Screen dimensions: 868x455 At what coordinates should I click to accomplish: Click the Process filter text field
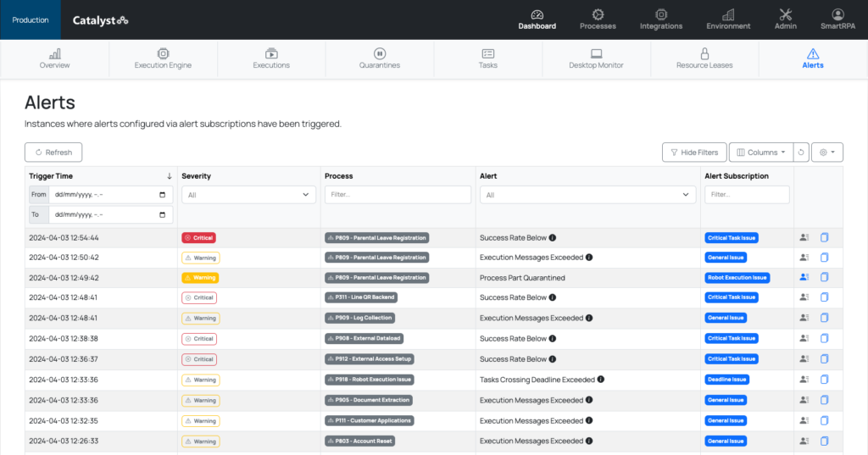coord(398,195)
